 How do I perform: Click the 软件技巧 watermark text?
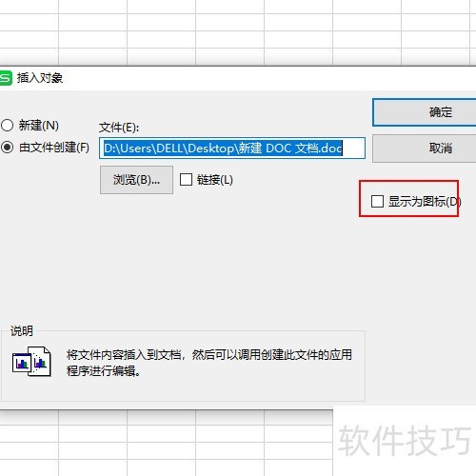405,441
